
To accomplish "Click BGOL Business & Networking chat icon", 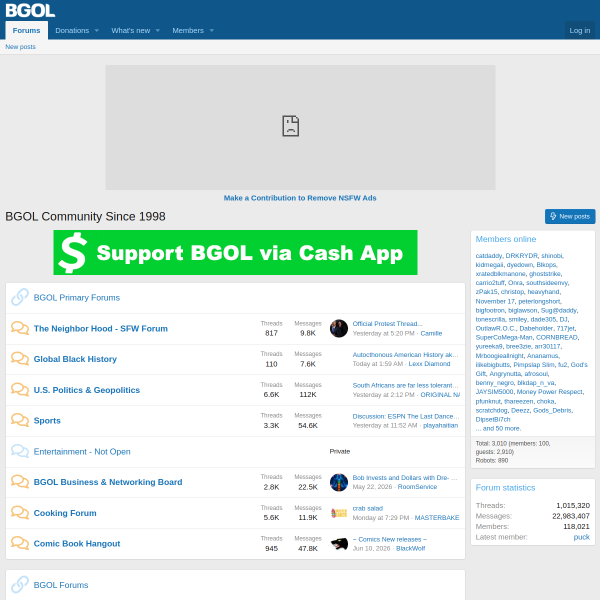I will (20, 482).
